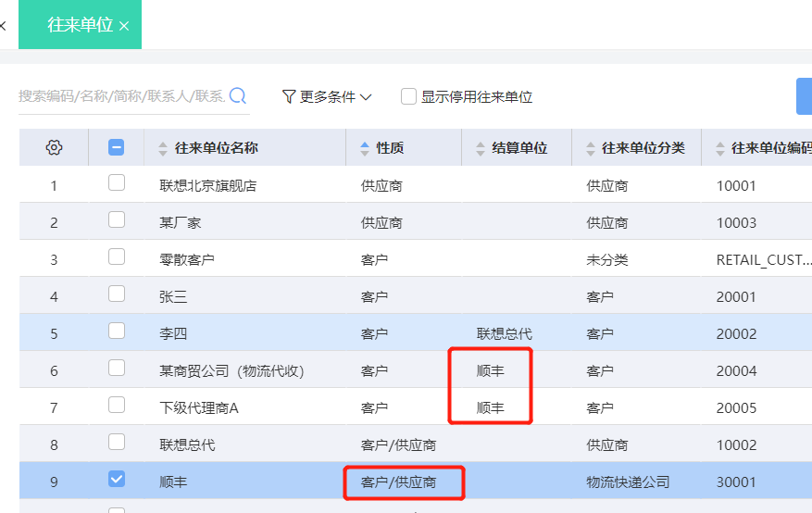Click the code 20005
The height and width of the screenshot is (513, 812).
(736, 408)
